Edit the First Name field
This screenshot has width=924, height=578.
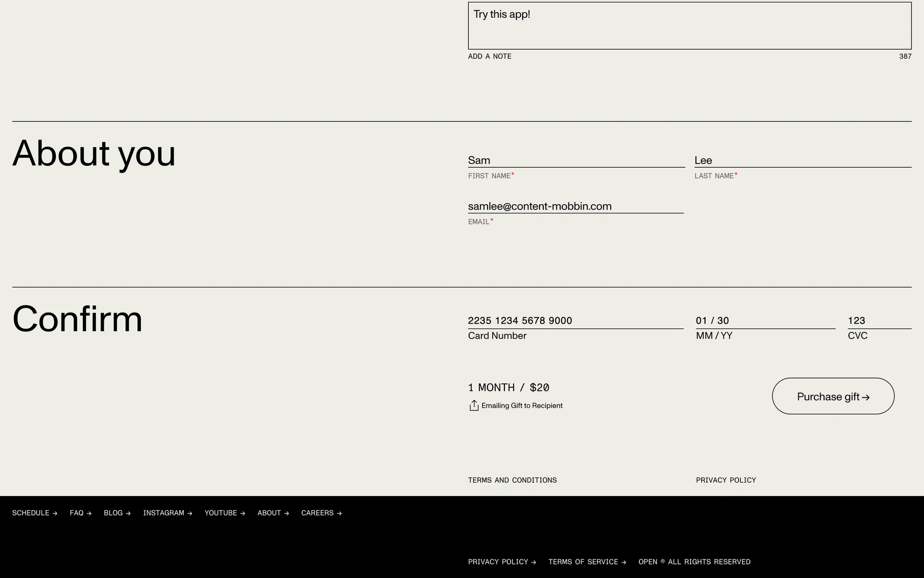point(576,160)
